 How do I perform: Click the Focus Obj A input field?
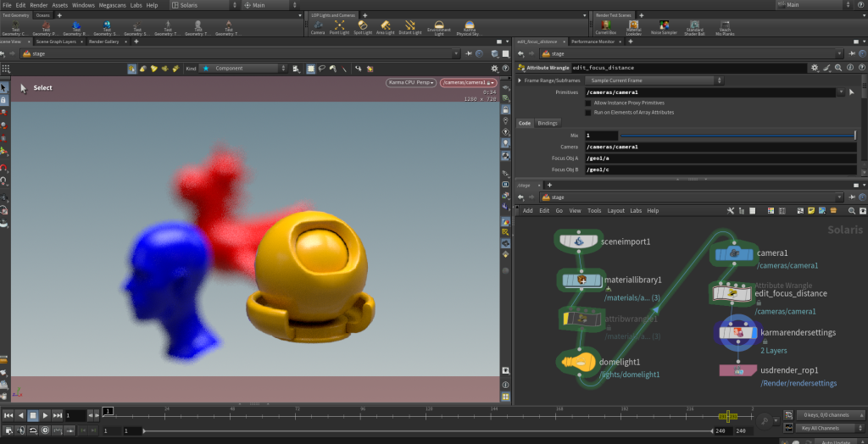point(721,158)
